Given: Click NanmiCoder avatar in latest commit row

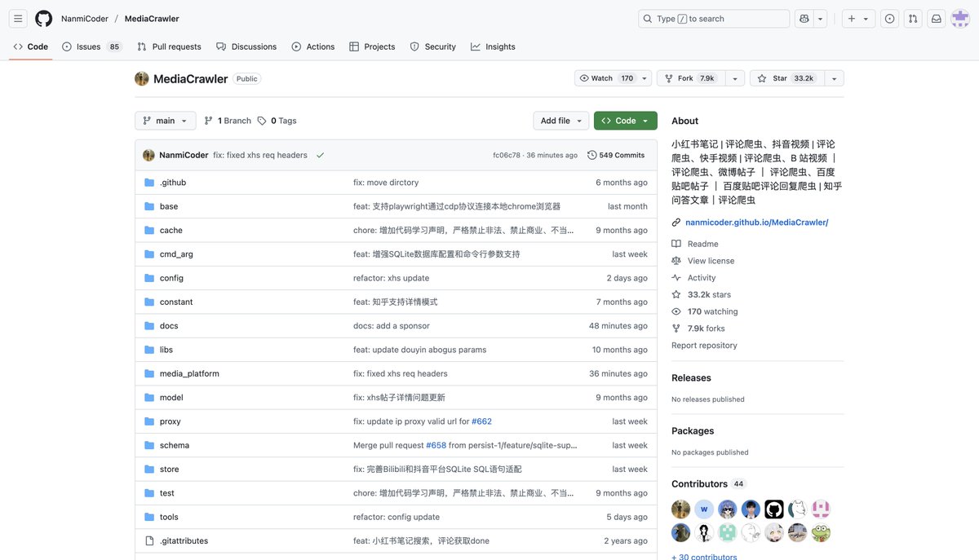Looking at the screenshot, I should tap(148, 155).
